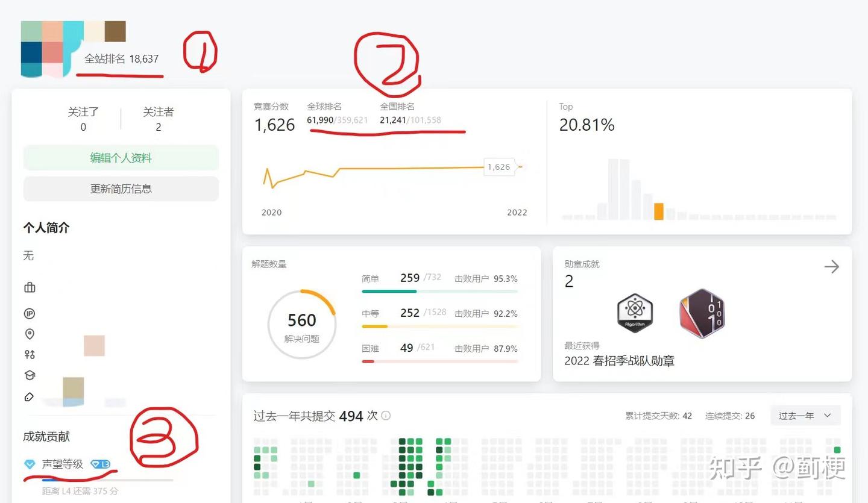Screen dimensions: 868x503
Task: Click the gender info icon
Action: pyautogui.click(x=29, y=355)
